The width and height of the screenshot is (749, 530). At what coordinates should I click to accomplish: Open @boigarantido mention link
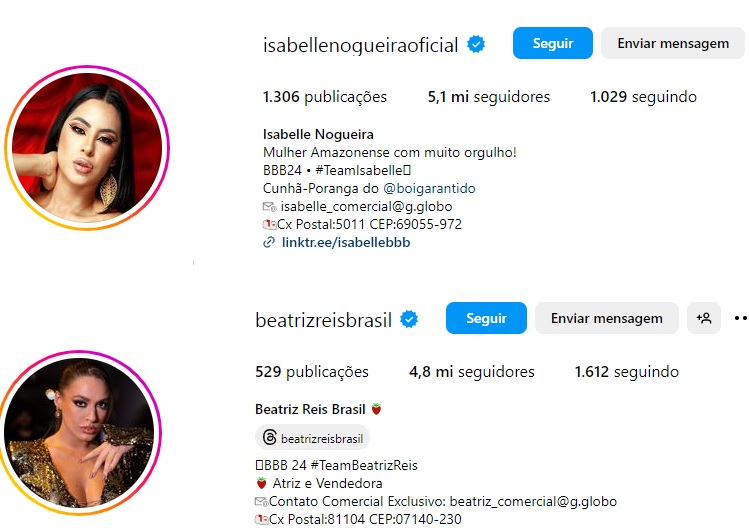click(x=429, y=189)
